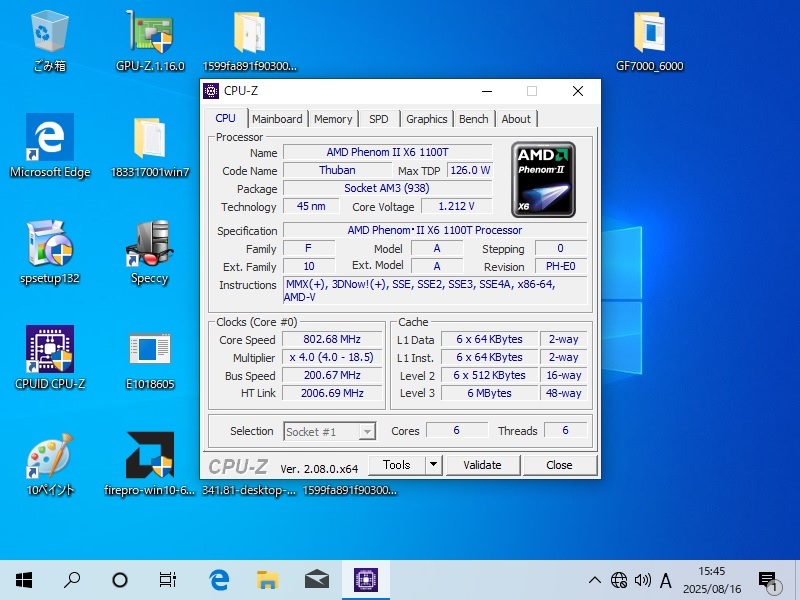Open Cortana circle on taskbar

point(120,580)
